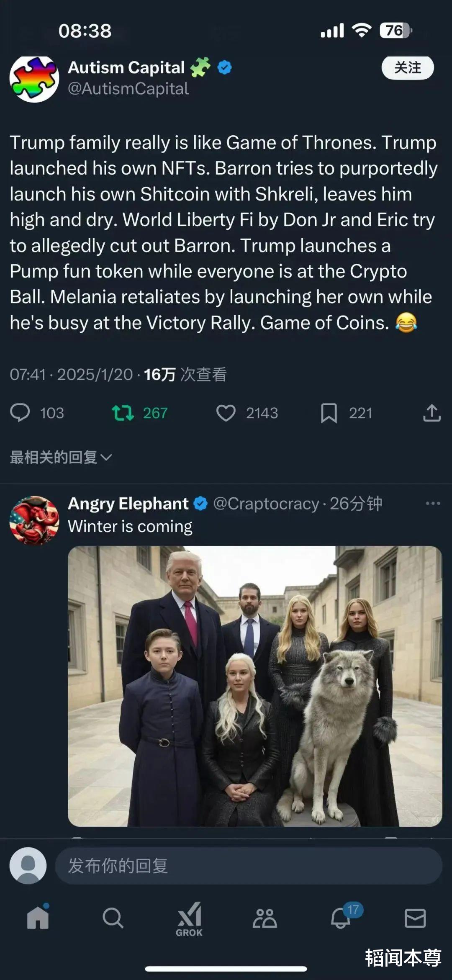Screen dimensions: 452x980
Task: Open the Communities people icon
Action: [265, 918]
